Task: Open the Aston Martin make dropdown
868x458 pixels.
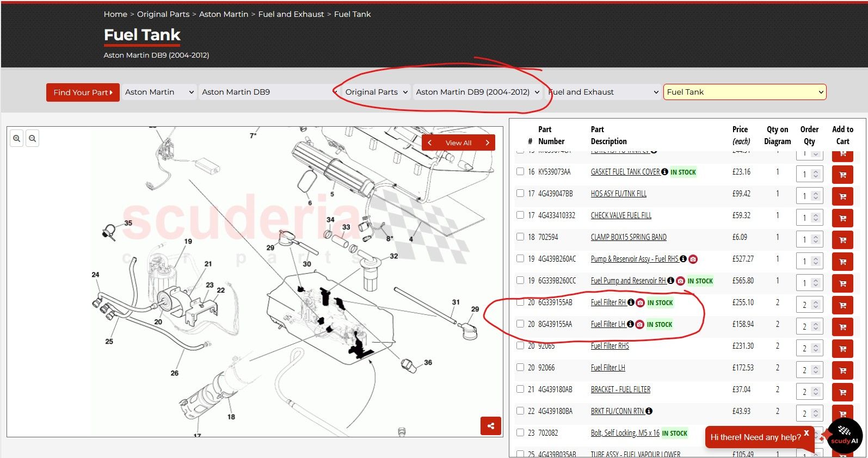Action: pyautogui.click(x=159, y=92)
